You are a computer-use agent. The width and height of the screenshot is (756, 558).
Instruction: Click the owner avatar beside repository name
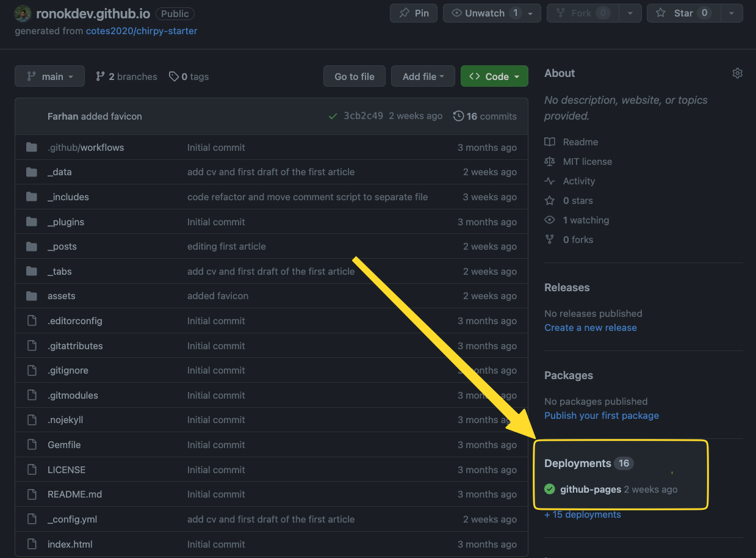click(23, 13)
